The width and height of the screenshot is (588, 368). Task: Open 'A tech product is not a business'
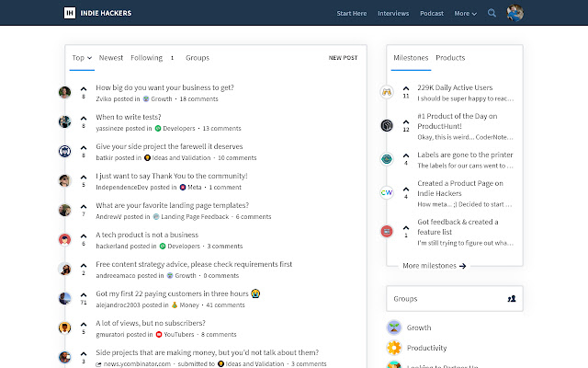[x=147, y=235]
